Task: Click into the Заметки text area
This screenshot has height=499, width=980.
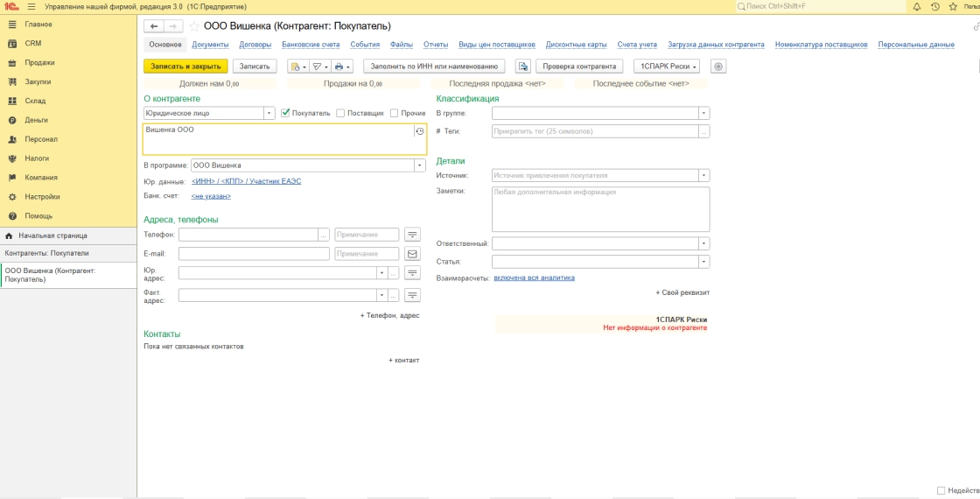Action: (x=600, y=209)
